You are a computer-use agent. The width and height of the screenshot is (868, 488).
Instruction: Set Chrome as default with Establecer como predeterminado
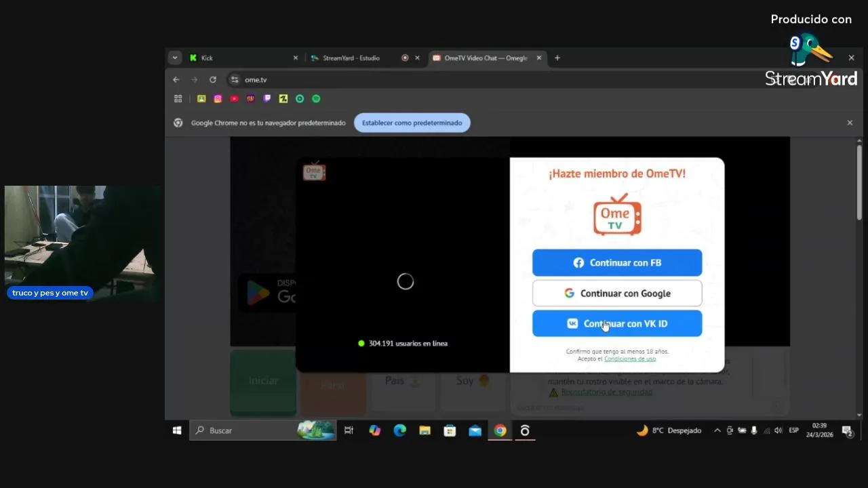(x=412, y=123)
